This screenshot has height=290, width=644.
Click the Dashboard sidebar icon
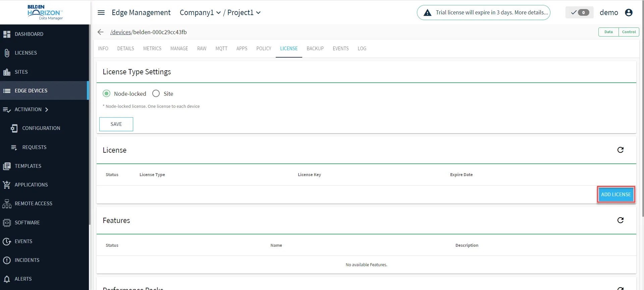tap(7, 34)
